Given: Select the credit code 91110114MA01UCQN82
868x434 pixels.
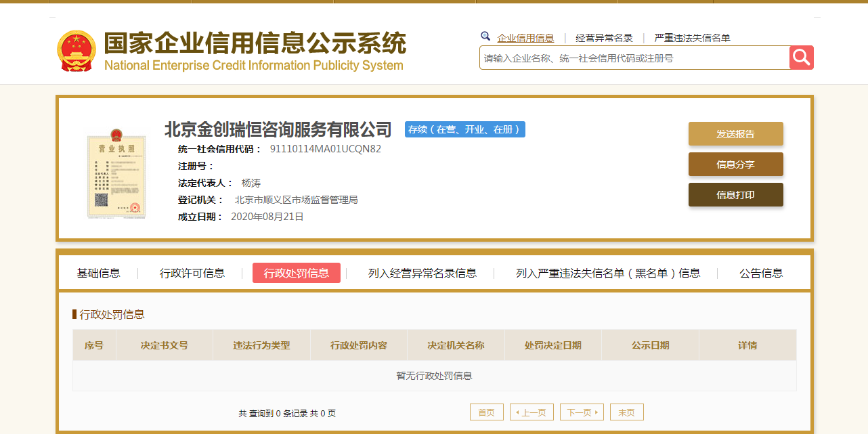Looking at the screenshot, I should [x=326, y=149].
